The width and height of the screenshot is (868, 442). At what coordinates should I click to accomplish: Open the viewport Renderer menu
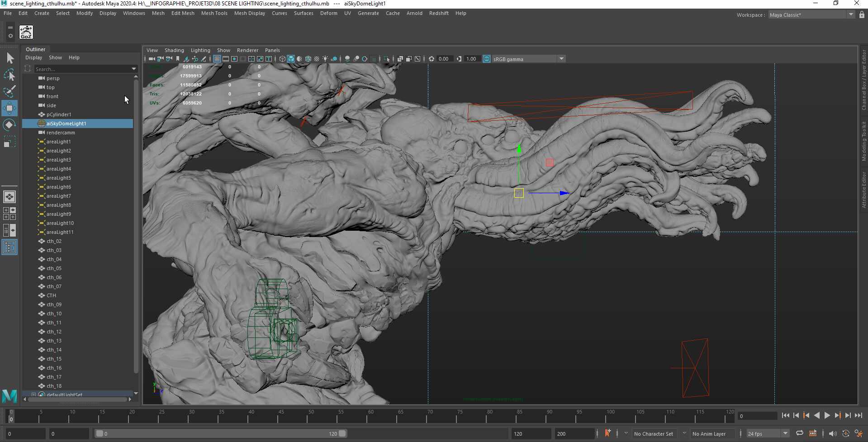(247, 50)
